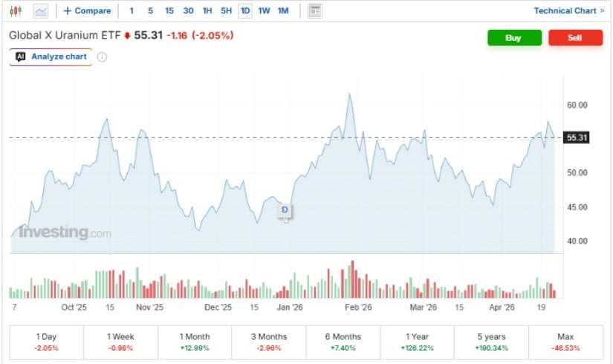Screen dimensions: 613x364
Task: Select the 1D interval
Action: pyautogui.click(x=245, y=11)
